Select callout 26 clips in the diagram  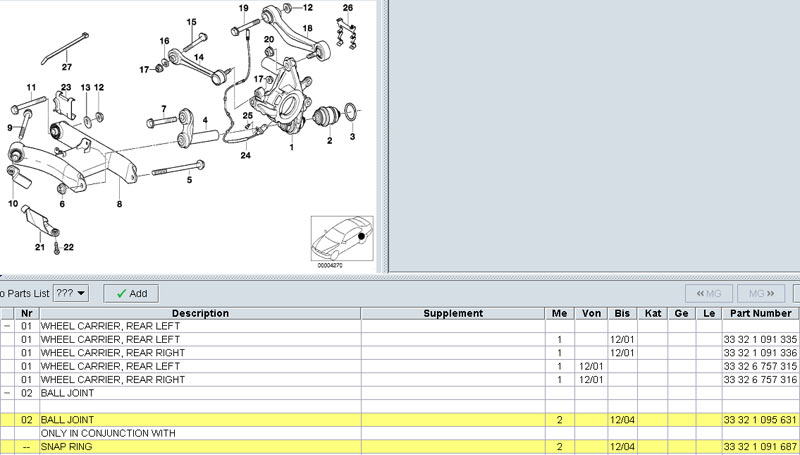(347, 9)
